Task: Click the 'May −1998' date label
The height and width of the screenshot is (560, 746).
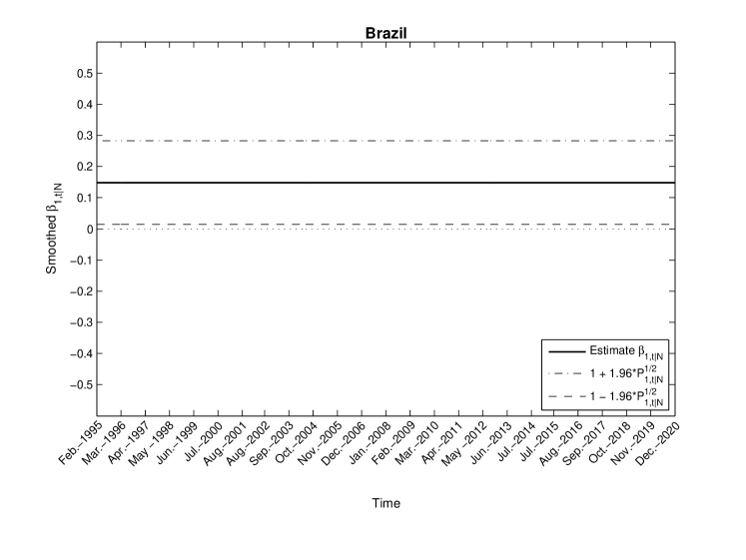Action: click(152, 443)
